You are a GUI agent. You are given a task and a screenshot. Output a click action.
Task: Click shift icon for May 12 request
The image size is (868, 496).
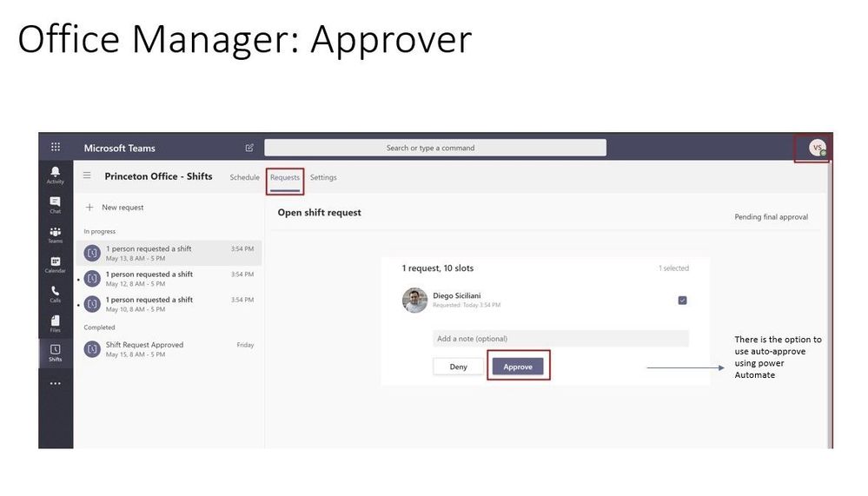click(92, 279)
